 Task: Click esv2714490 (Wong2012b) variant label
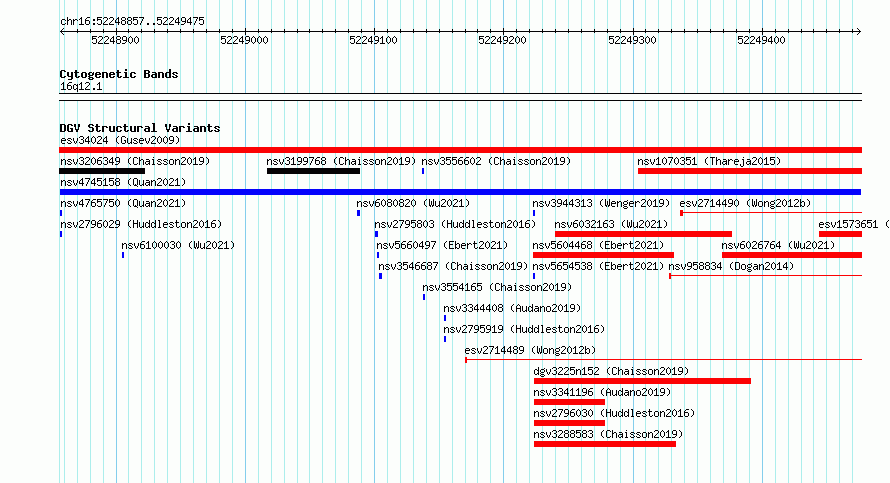coord(745,203)
